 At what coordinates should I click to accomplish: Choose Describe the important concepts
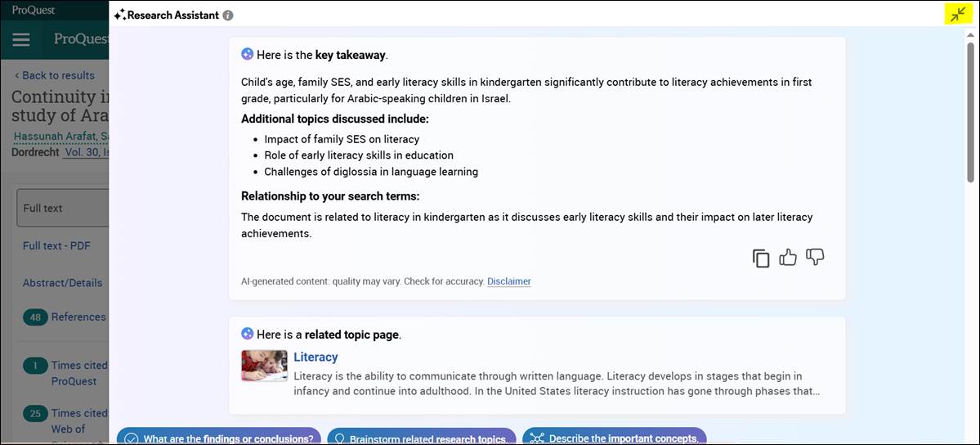[x=614, y=438]
